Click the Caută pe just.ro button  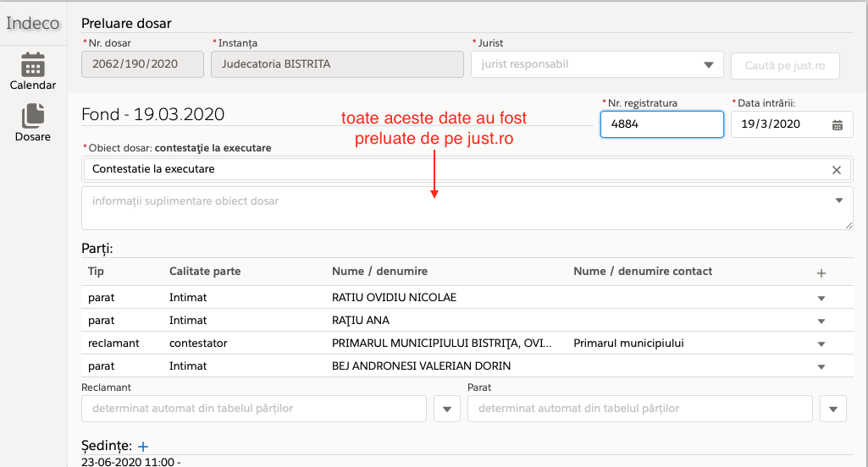pos(785,65)
